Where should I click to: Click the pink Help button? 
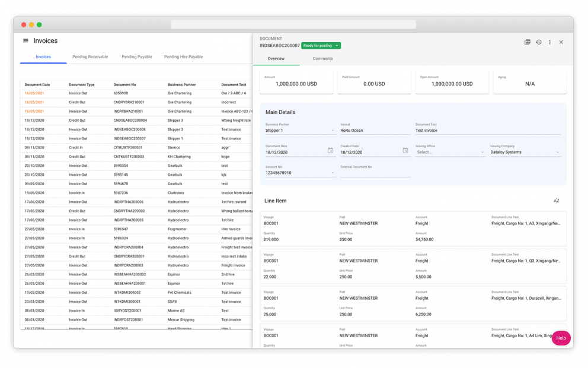[561, 338]
